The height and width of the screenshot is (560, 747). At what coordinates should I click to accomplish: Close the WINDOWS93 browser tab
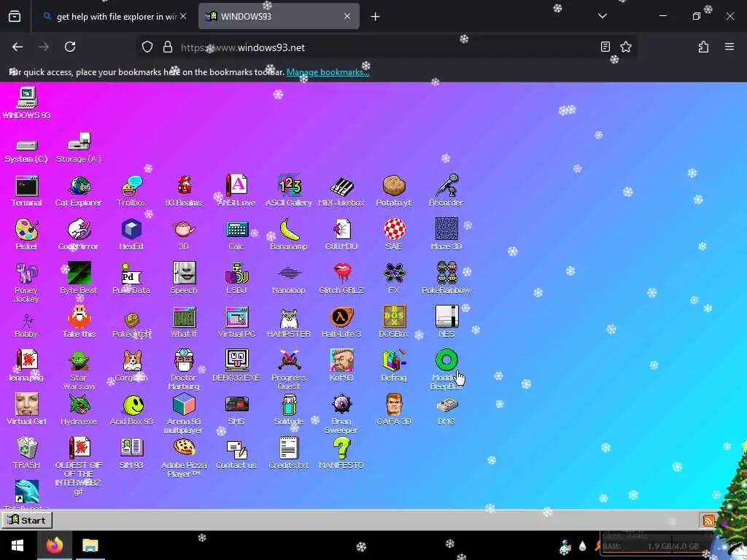(347, 17)
